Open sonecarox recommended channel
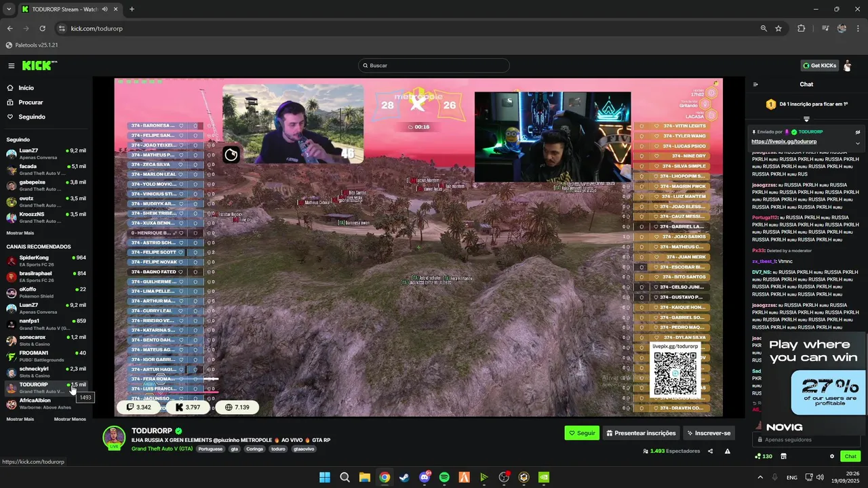This screenshot has height=488, width=868. pos(46,340)
